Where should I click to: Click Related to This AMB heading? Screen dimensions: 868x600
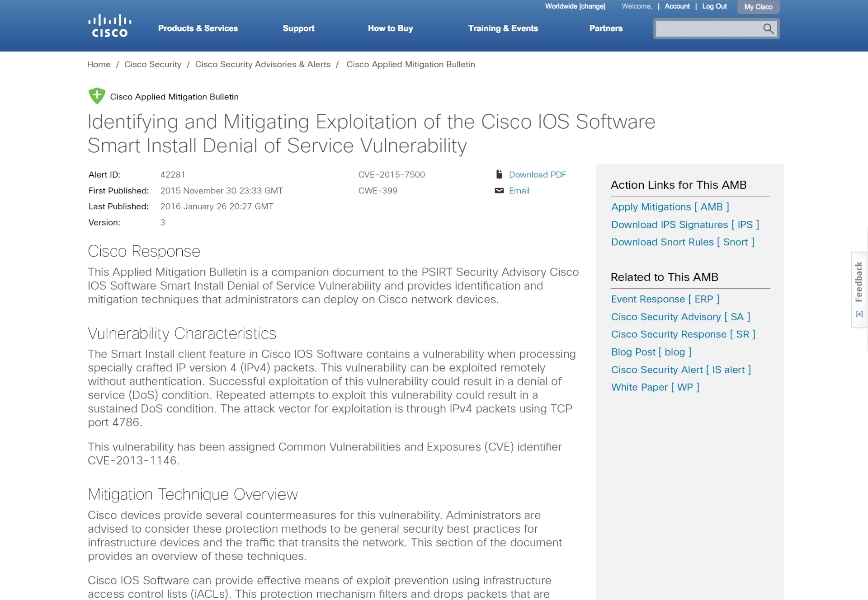coord(665,277)
